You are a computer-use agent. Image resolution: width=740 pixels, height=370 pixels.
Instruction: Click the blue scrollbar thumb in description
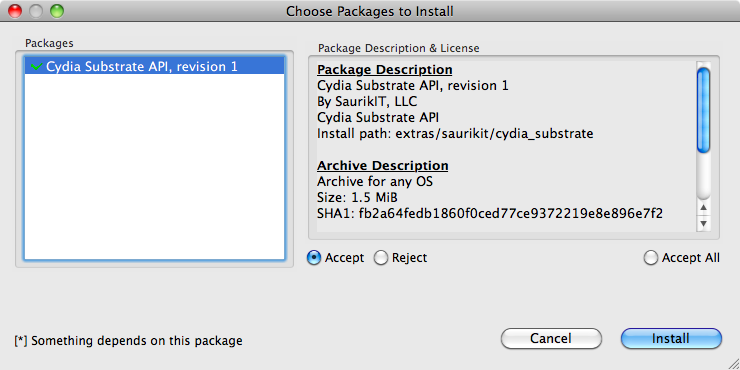pyautogui.click(x=703, y=110)
